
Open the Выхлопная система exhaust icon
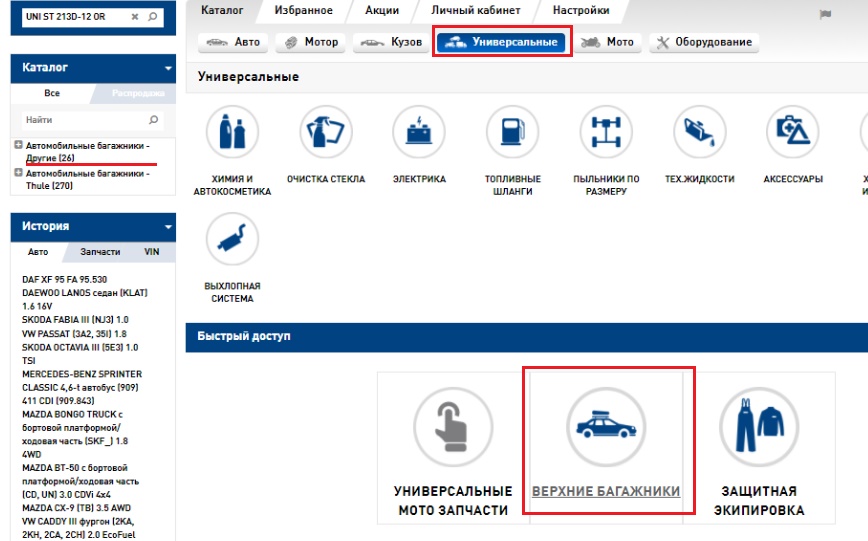tap(232, 239)
